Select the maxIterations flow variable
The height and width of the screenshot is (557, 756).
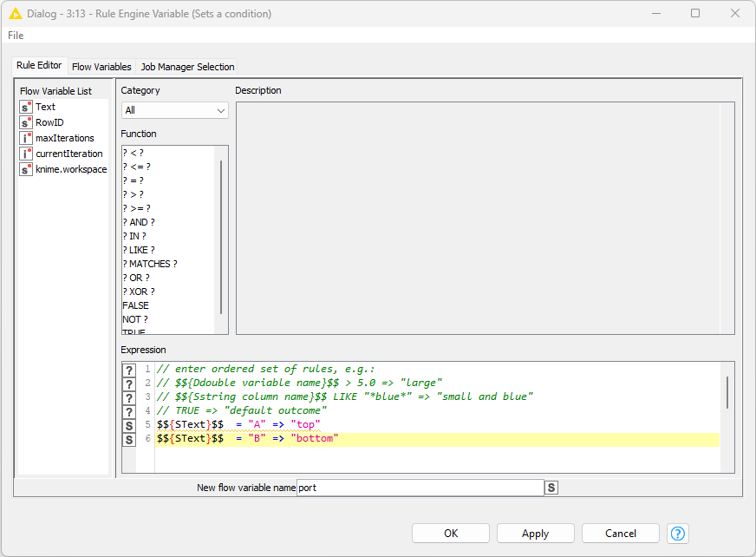tap(65, 138)
